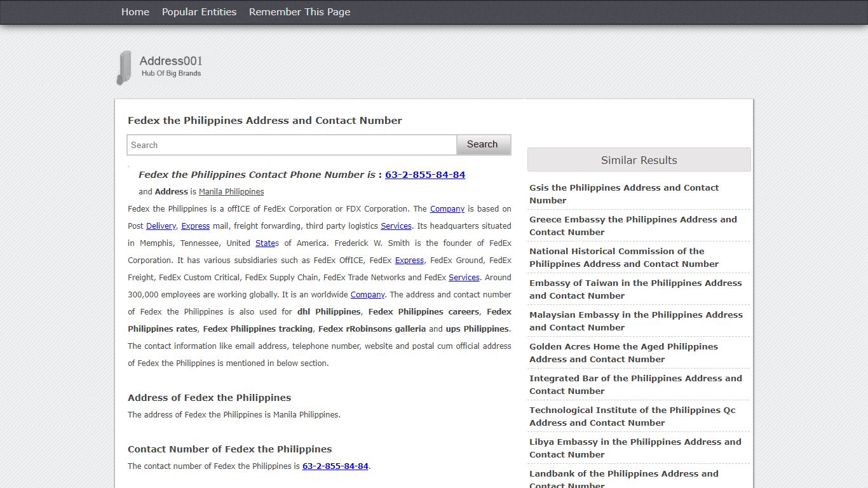Viewport: 868px width, 488px height.
Task: Click the bold 'dhl Philippines' text
Action: [329, 312]
